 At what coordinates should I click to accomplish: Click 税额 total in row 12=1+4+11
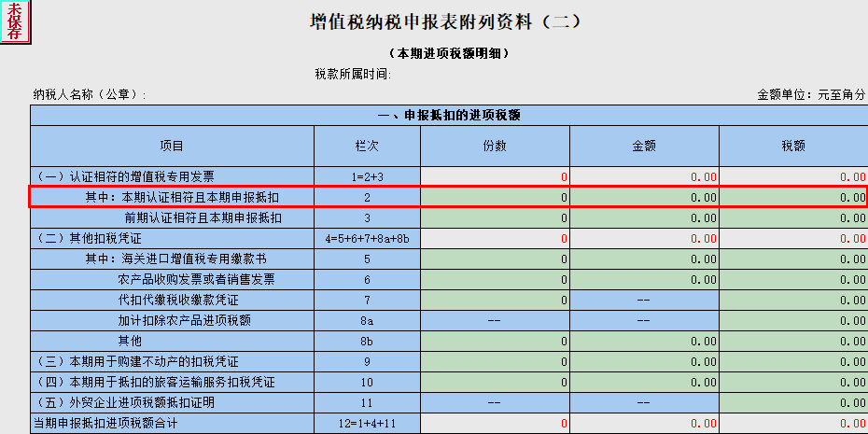click(x=793, y=424)
